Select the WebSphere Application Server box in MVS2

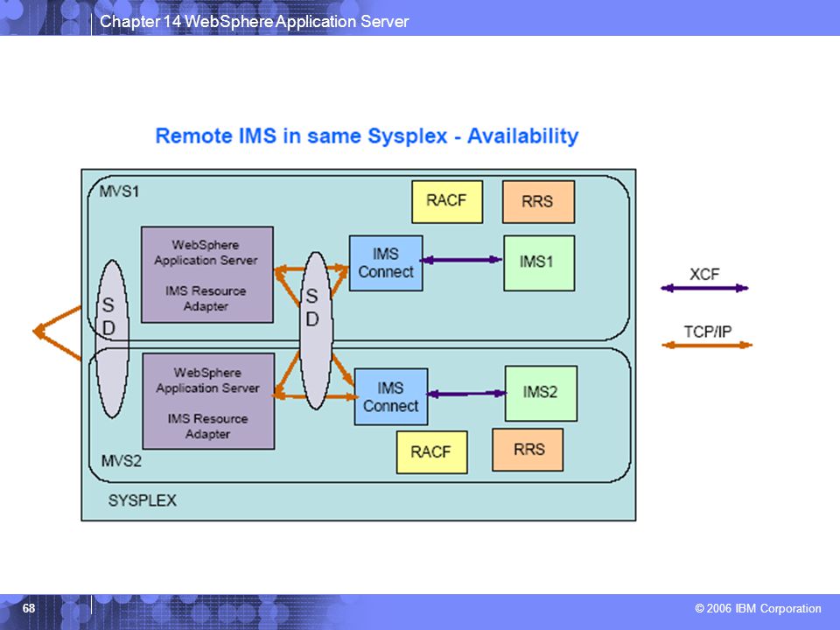pyautogui.click(x=208, y=402)
